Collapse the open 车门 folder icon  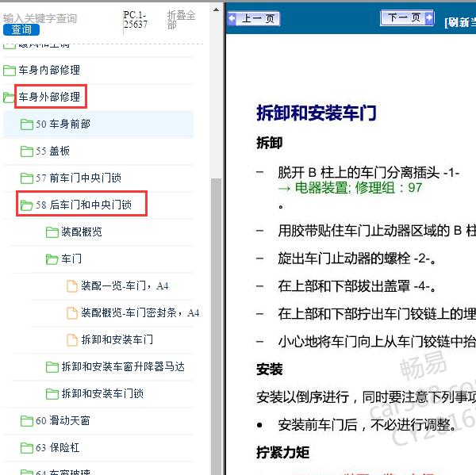[52, 259]
